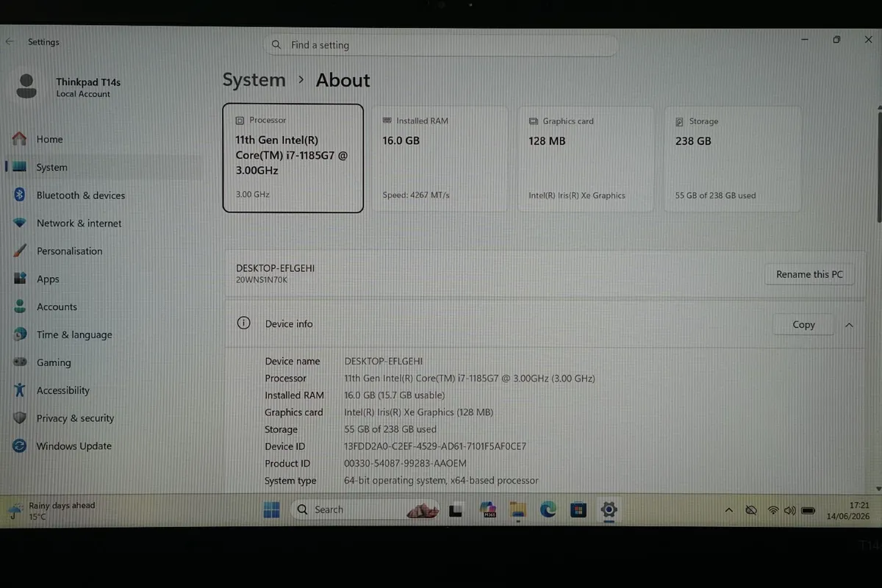
Task: Click the cloud sync-off tray icon
Action: click(751, 510)
